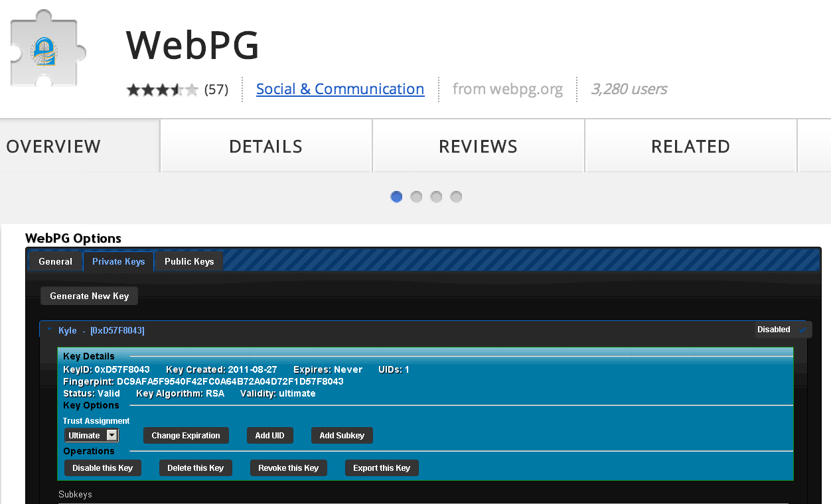Click Add Subkey button

pyautogui.click(x=342, y=436)
